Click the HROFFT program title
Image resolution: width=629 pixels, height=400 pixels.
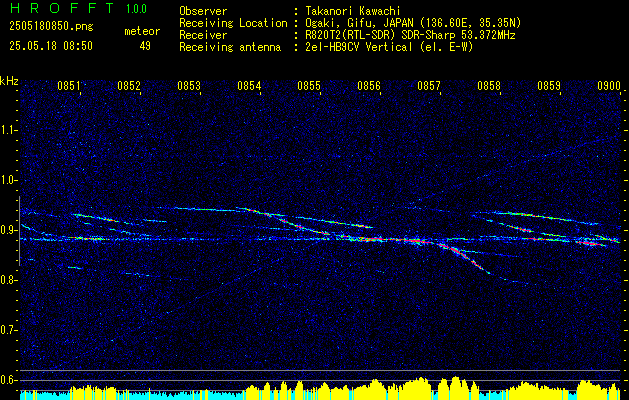tap(62, 8)
